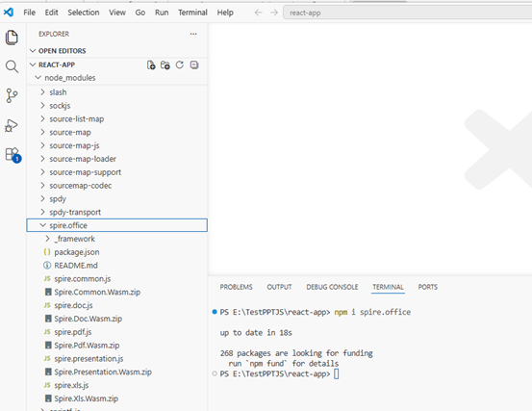Screen dimensions: 532x411
Task: Expand the source-map-loader folder
Action: (x=117, y=159)
